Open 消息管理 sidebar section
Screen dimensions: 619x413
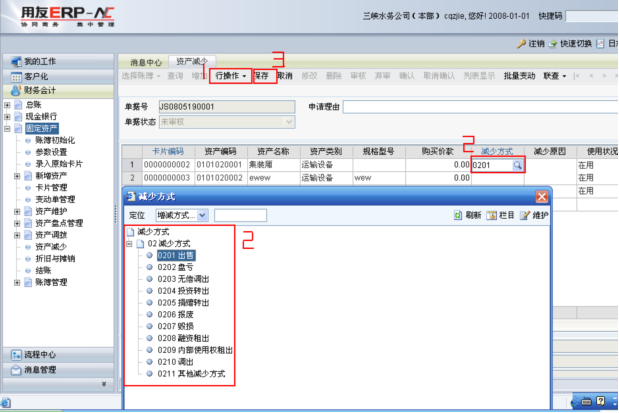(58, 370)
